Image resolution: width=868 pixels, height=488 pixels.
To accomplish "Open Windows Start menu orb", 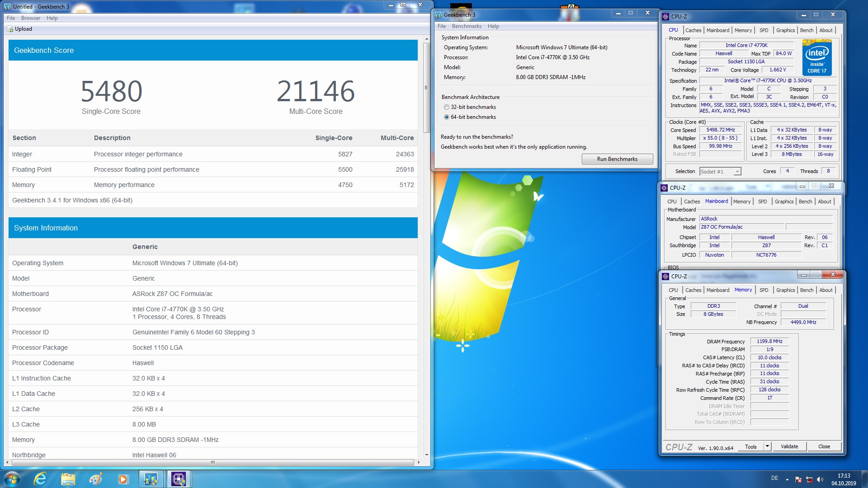I will [x=12, y=479].
